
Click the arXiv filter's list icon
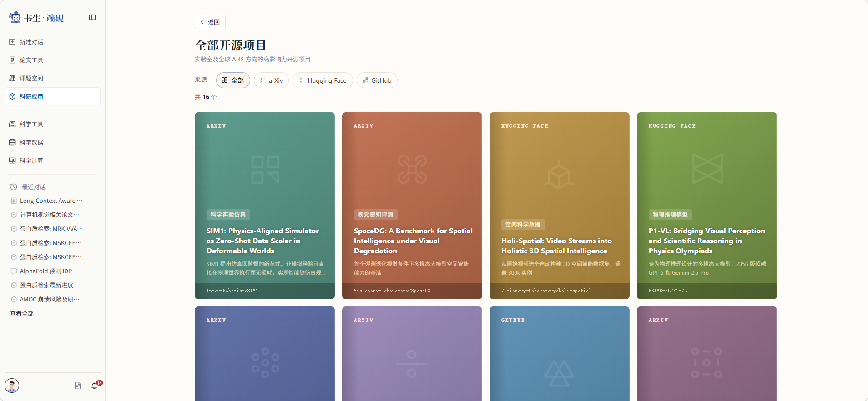(x=262, y=80)
